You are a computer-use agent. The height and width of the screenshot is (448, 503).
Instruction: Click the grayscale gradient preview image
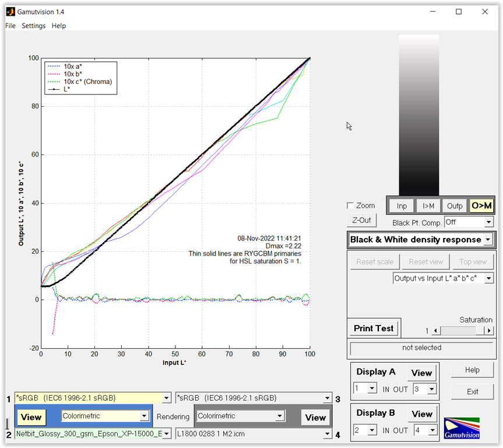coord(418,114)
